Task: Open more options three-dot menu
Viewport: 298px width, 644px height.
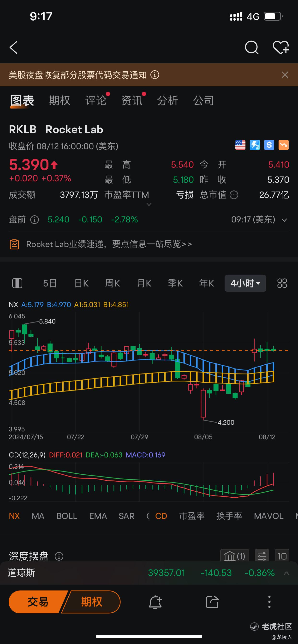Action: [269, 602]
